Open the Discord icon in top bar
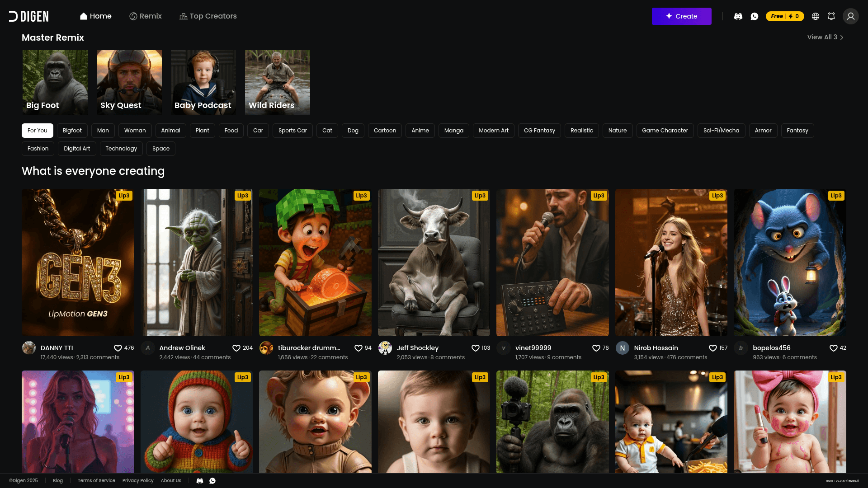Screen dimensions: 868x488 pyautogui.click(x=738, y=16)
